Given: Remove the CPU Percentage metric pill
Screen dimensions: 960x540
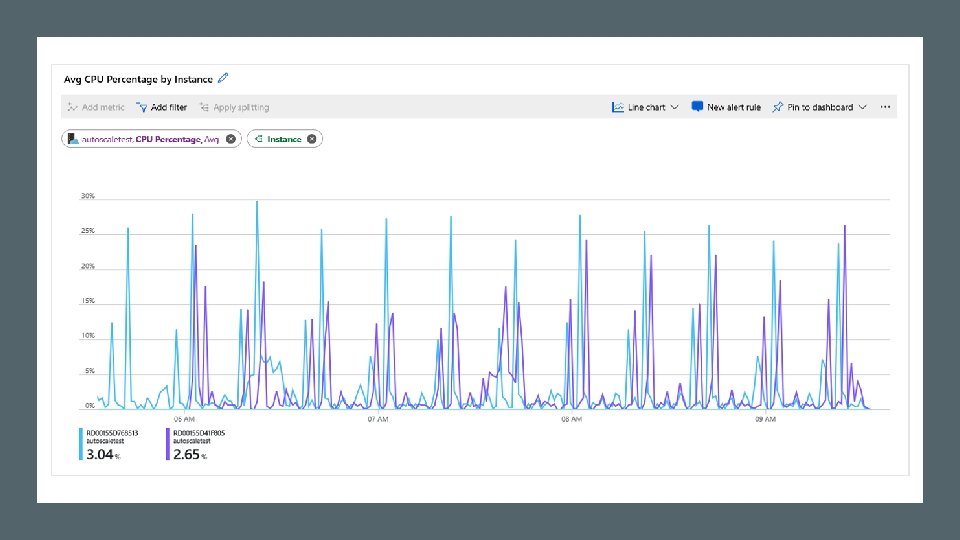Looking at the screenshot, I should click(x=231, y=139).
